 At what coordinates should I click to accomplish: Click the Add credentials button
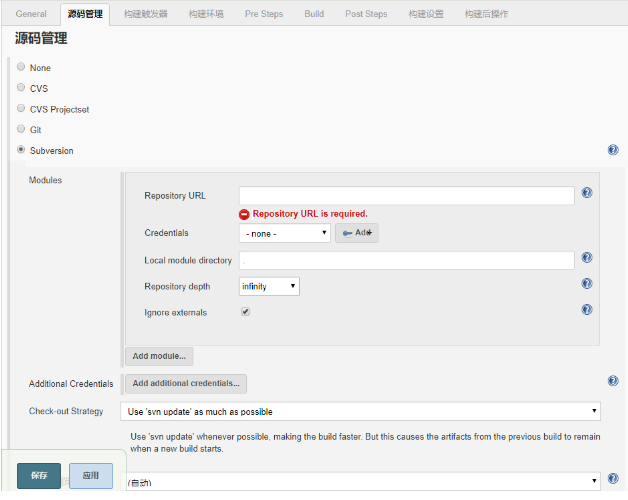tap(357, 233)
